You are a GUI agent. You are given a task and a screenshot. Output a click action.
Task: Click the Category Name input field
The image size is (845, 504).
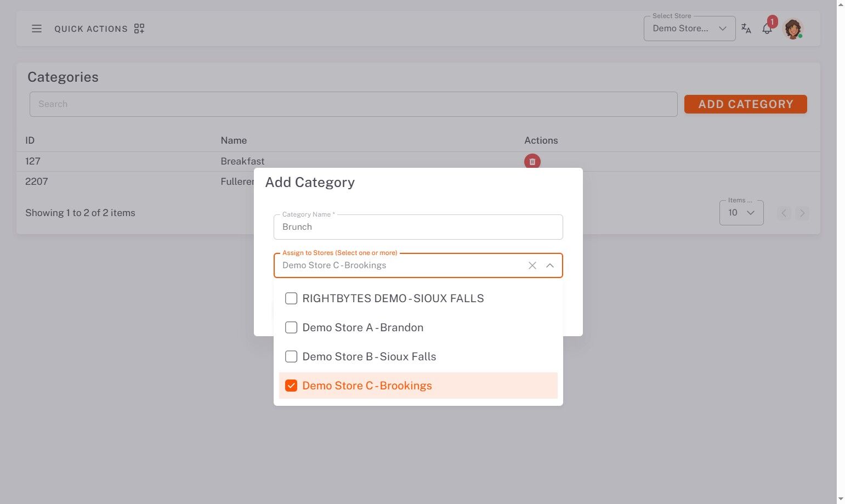point(418,227)
